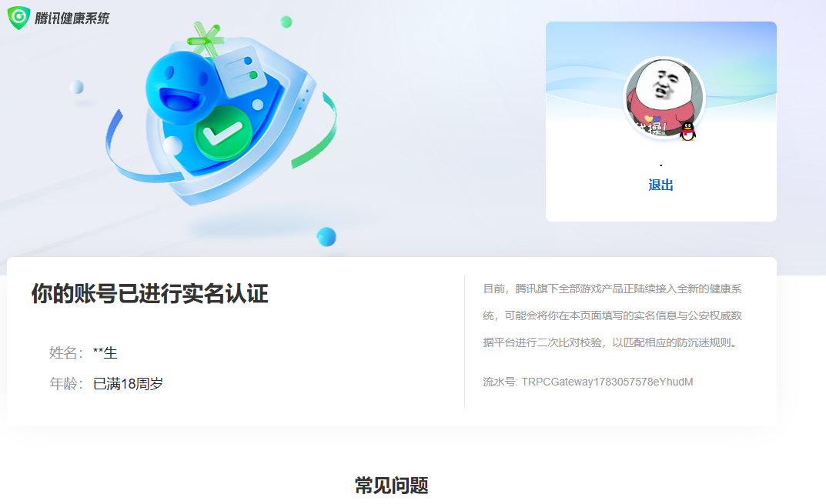Click the 退出 logout link

coord(660,185)
